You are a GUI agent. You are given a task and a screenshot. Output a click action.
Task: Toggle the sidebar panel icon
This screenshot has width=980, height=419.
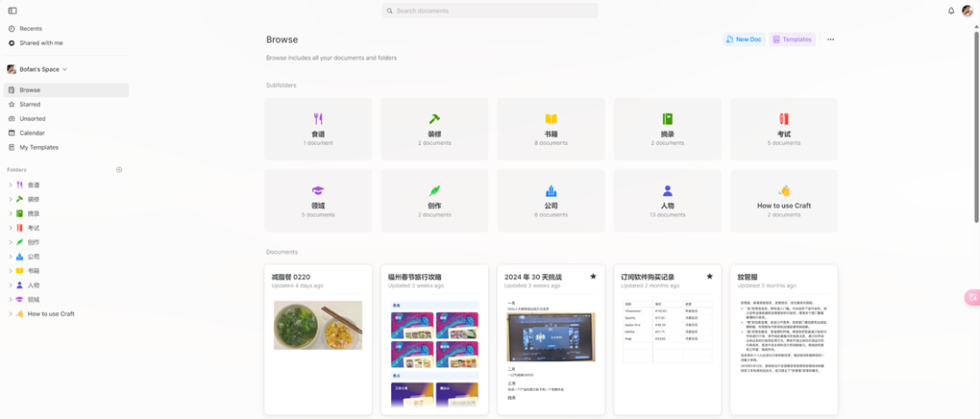click(12, 11)
